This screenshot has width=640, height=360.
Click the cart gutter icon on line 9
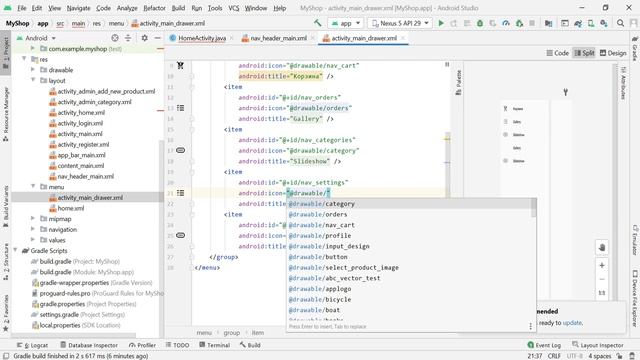pyautogui.click(x=180, y=65)
